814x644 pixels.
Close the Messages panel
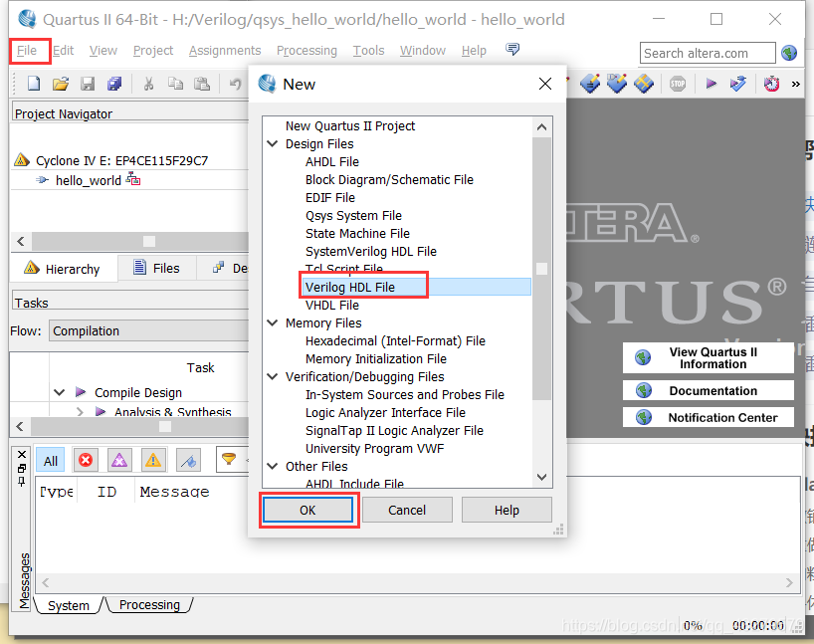pos(22,455)
